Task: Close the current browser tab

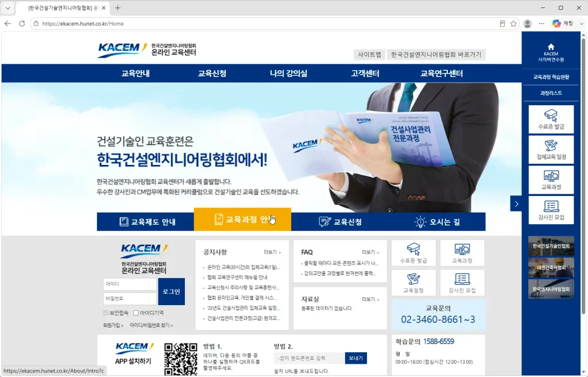Action: pos(104,8)
